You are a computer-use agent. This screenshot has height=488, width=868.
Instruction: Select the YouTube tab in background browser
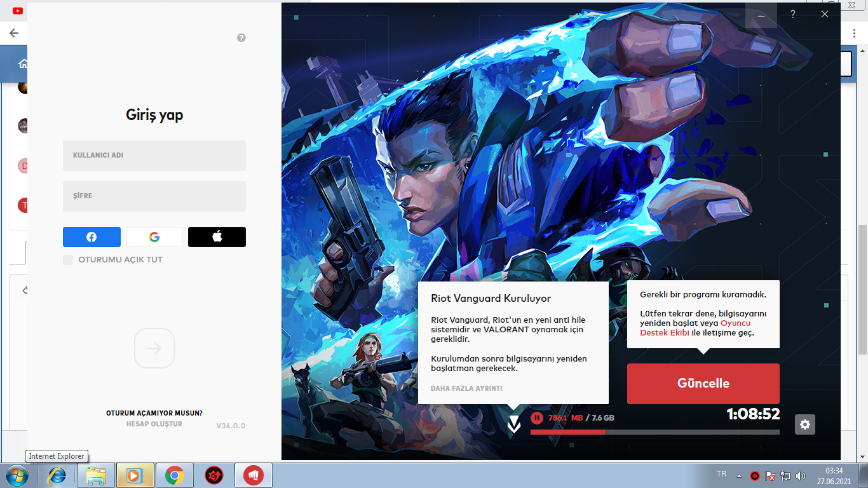tap(17, 11)
